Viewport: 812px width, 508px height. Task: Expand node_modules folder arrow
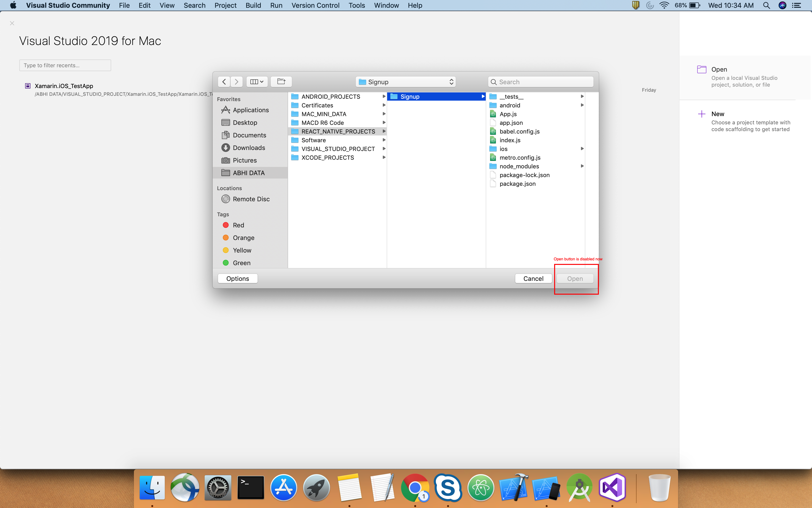pos(582,166)
